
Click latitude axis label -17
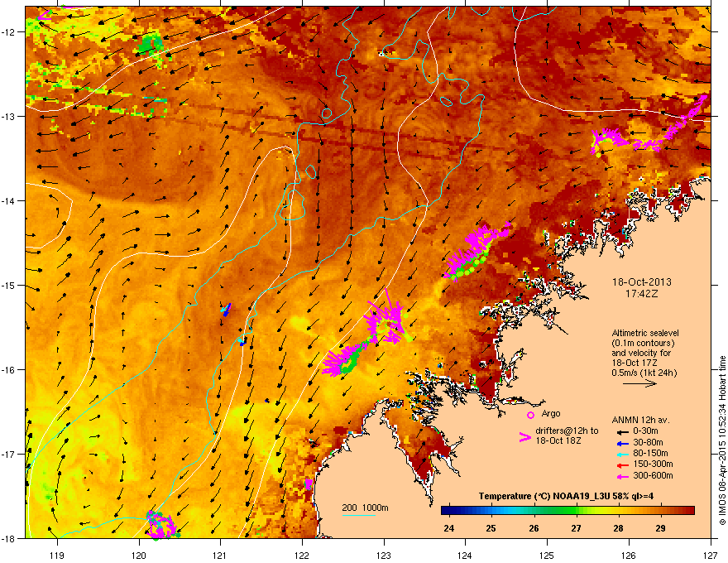pyautogui.click(x=9, y=454)
